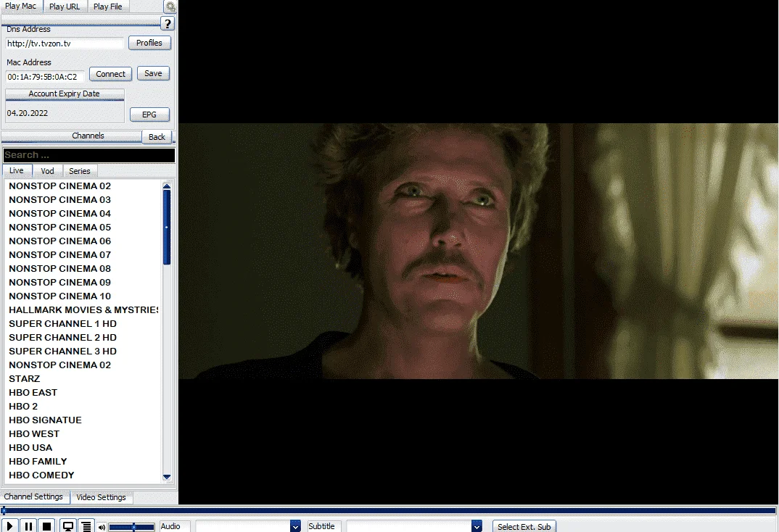Viewport: 779px width, 532px height.
Task: Click the Save button
Action: coord(153,73)
